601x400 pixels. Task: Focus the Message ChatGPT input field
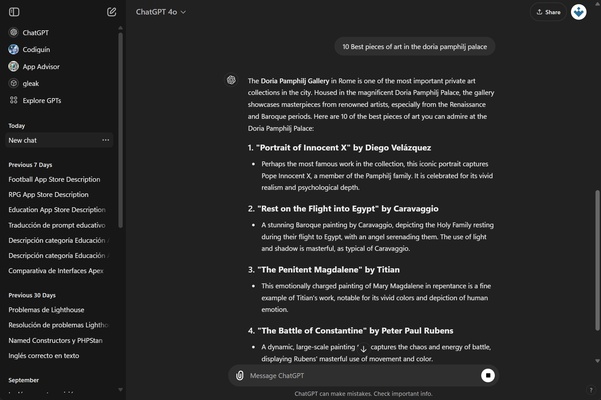click(362, 375)
